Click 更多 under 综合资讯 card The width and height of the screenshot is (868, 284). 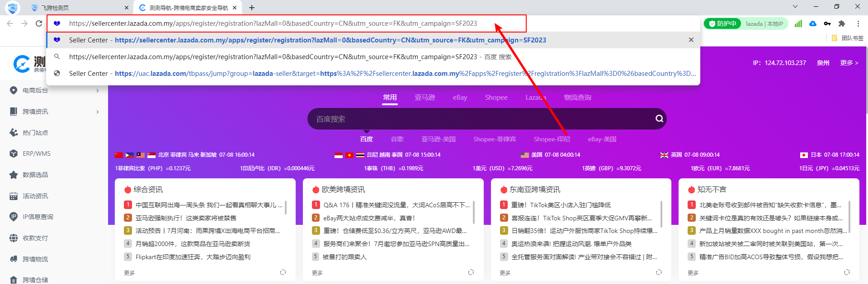tap(129, 273)
